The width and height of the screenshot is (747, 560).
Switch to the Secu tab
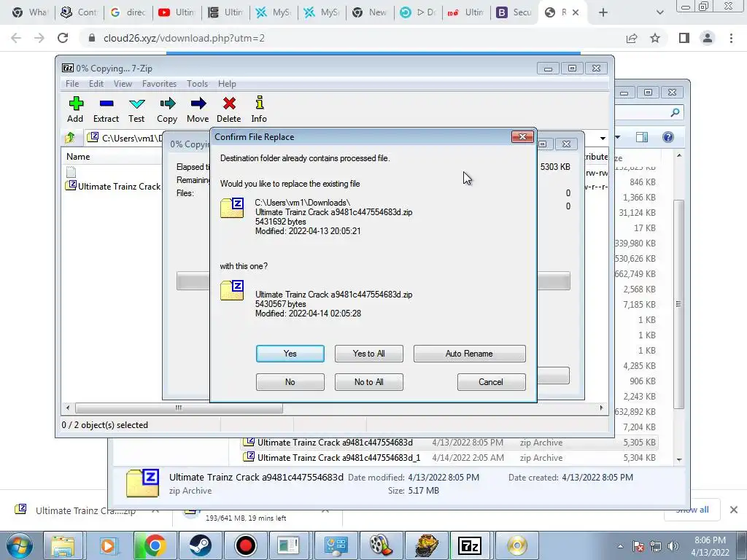513,12
